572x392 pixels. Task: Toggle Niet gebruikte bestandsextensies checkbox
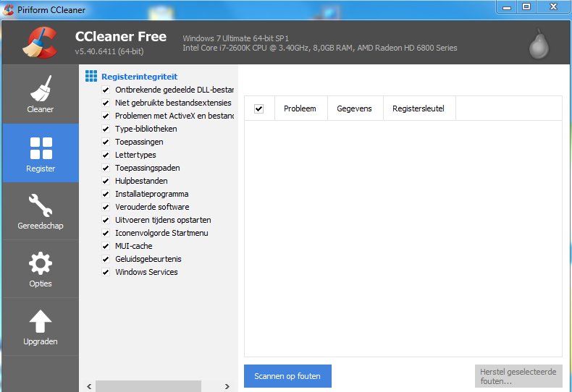pyautogui.click(x=106, y=103)
